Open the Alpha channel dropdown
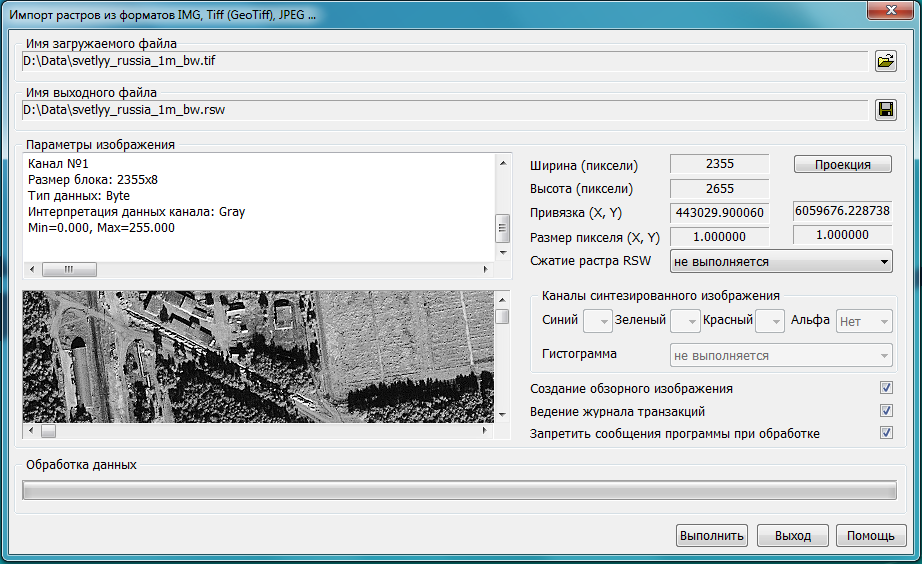 click(864, 321)
